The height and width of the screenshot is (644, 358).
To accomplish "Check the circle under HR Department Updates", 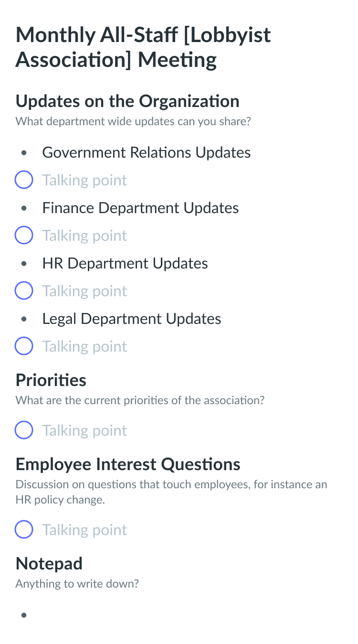I will pos(24,291).
